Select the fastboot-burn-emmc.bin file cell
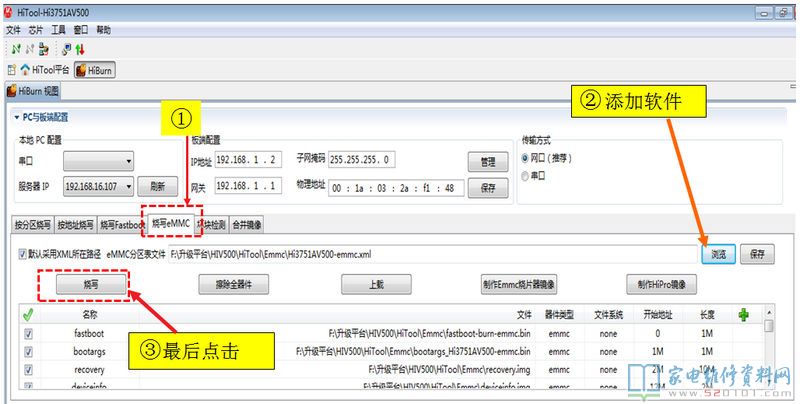 click(429, 334)
